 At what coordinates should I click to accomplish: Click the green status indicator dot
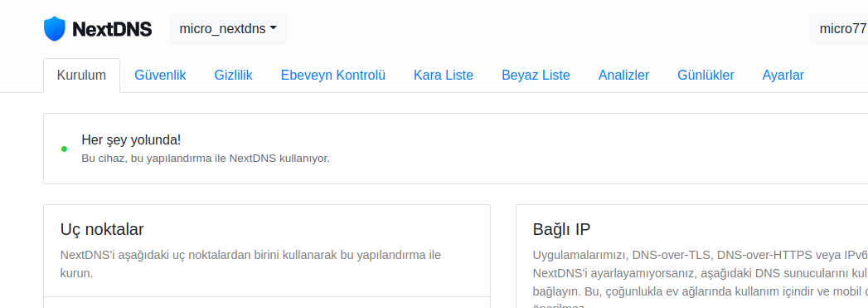click(64, 149)
